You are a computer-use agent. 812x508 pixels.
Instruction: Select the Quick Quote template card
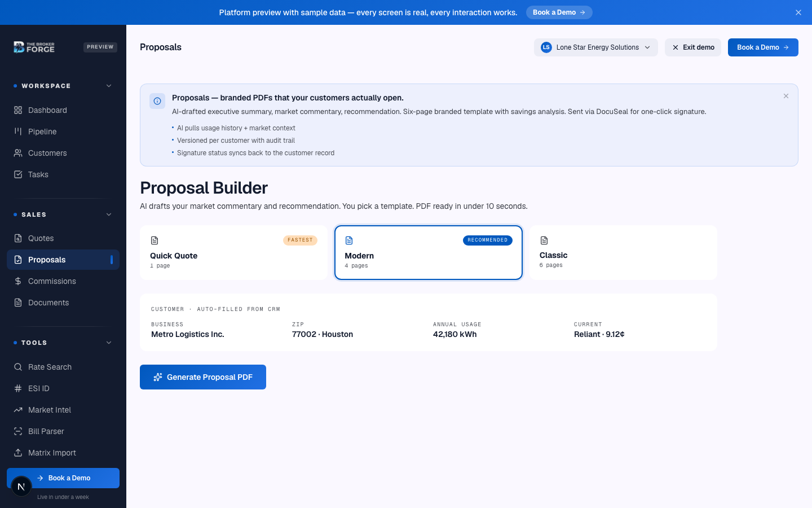233,252
